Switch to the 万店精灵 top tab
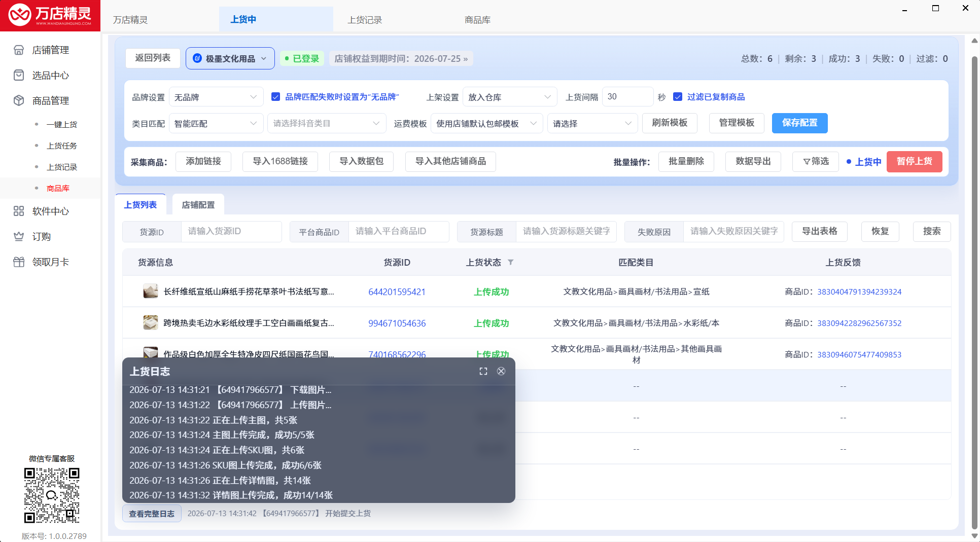The width and height of the screenshot is (980, 542). point(130,20)
